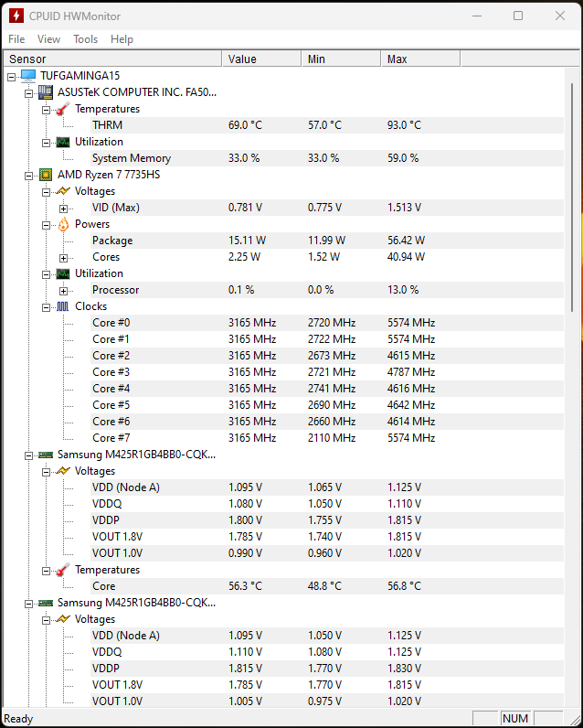Select the Core #7 clock row

click(x=327, y=438)
